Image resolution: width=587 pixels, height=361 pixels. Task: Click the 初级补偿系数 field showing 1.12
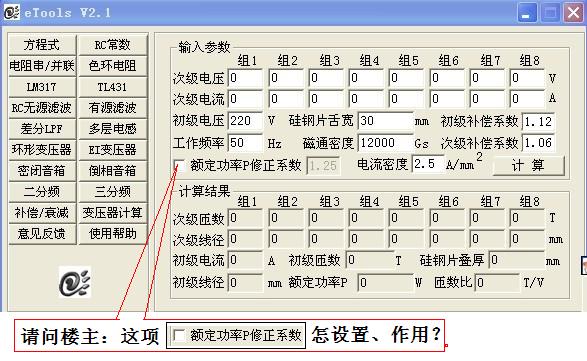[538, 121]
